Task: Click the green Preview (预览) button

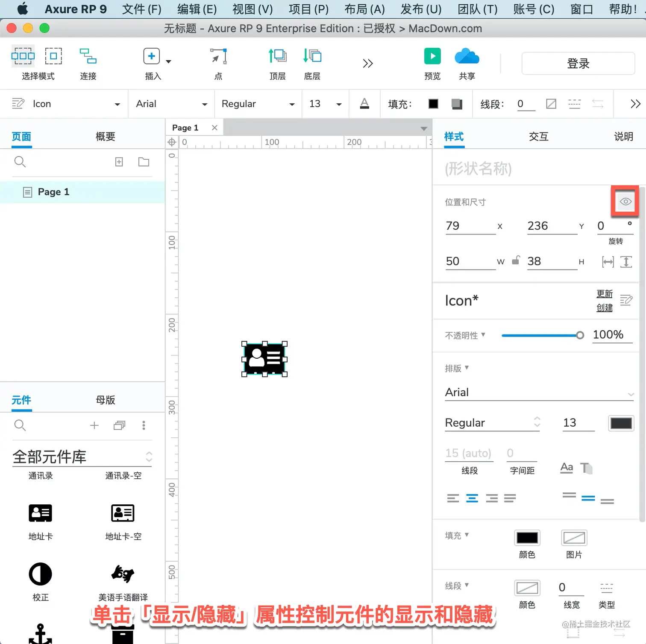Action: click(x=432, y=56)
